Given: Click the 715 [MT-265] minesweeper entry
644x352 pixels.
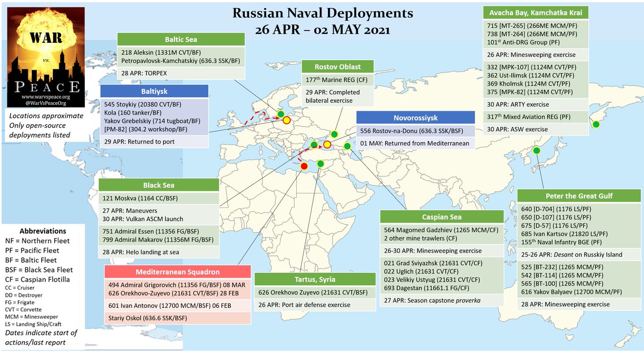Looking at the screenshot, I should 532,25.
